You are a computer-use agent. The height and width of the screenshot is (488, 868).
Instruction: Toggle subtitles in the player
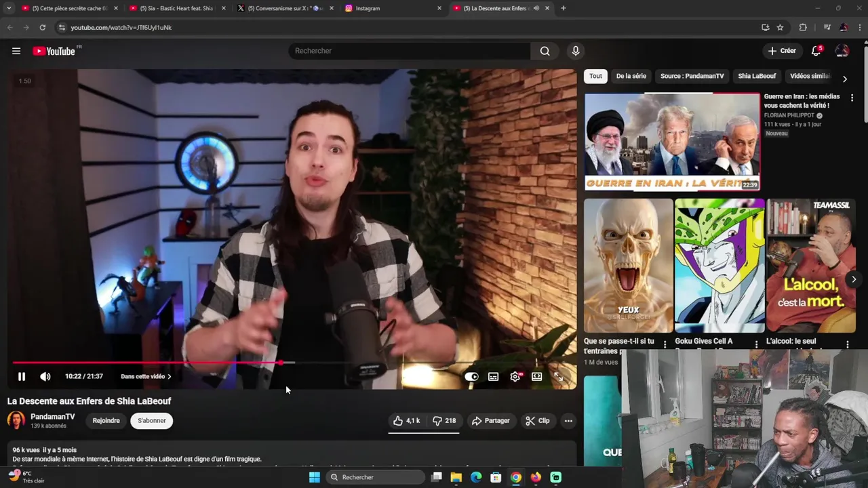[493, 377]
